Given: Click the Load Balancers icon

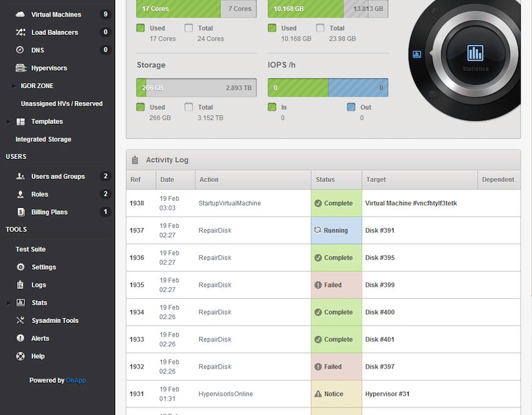Looking at the screenshot, I should [21, 33].
